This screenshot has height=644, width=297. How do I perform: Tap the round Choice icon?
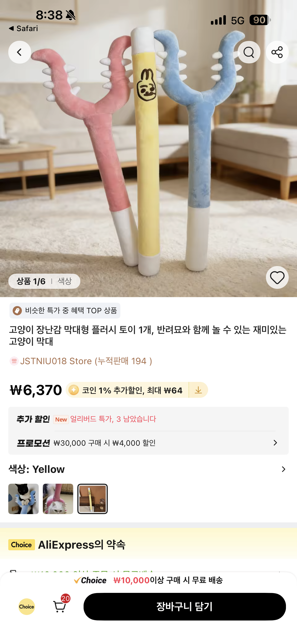(x=26, y=606)
